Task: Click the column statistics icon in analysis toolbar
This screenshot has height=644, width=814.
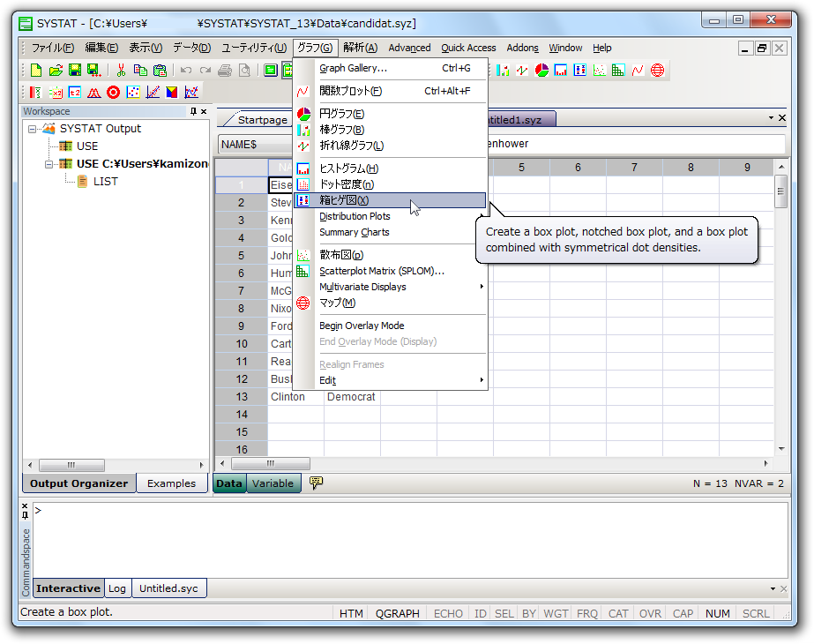Action: coord(35,93)
